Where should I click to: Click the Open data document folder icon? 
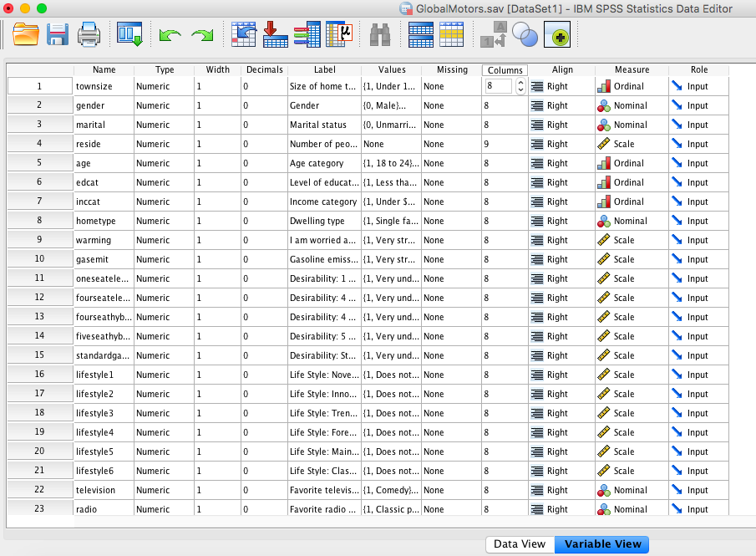(x=26, y=34)
